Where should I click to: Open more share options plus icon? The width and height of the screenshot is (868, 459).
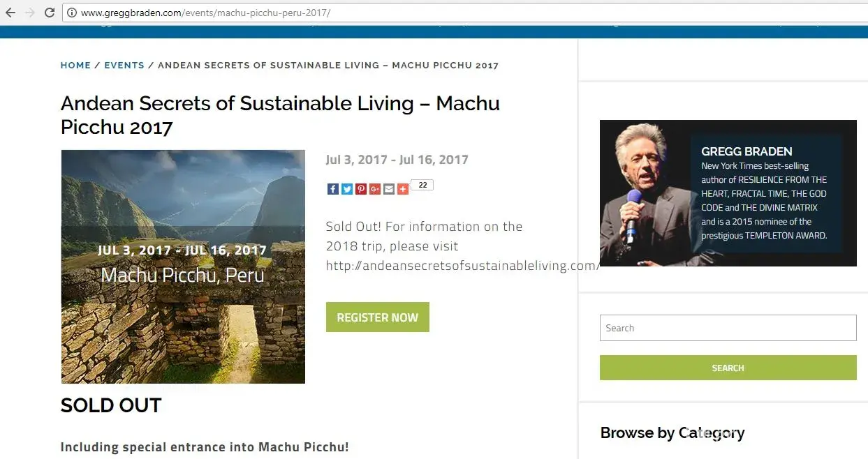(x=403, y=188)
